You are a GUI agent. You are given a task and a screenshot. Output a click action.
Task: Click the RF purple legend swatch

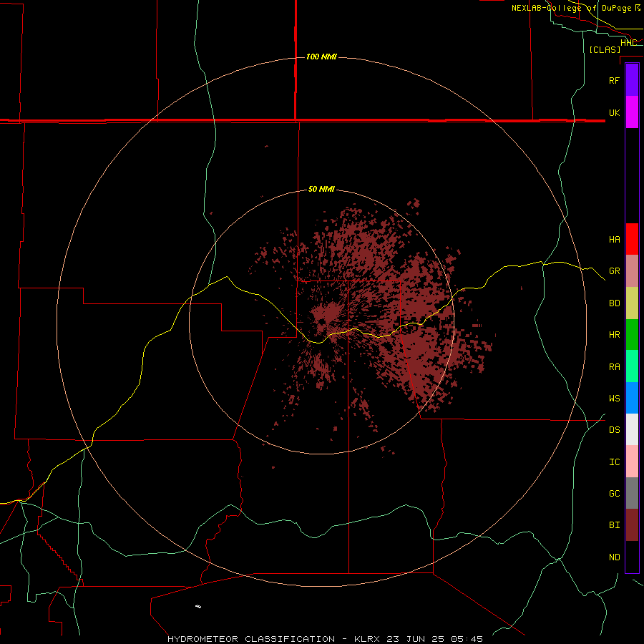pos(632,80)
